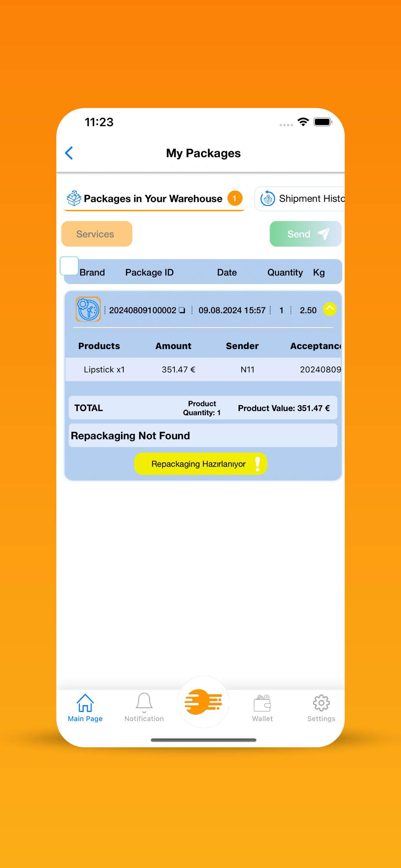Click the Services button

pyautogui.click(x=97, y=234)
